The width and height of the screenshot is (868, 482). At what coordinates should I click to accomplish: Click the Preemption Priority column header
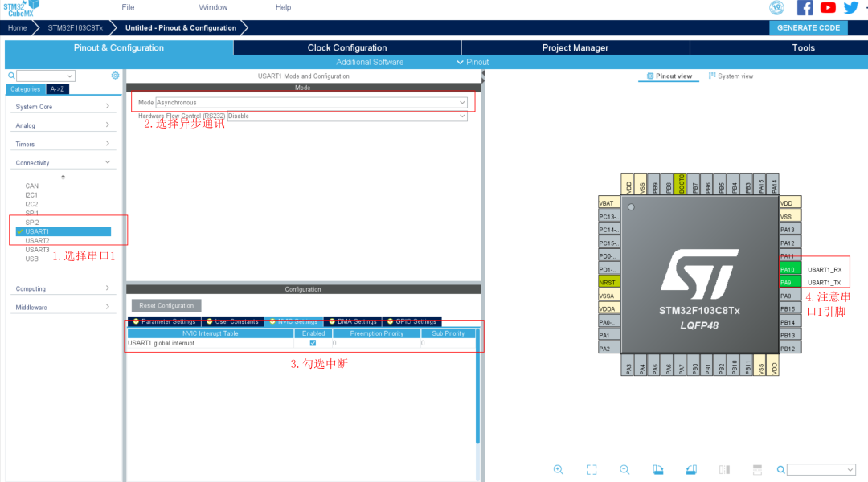coord(376,333)
